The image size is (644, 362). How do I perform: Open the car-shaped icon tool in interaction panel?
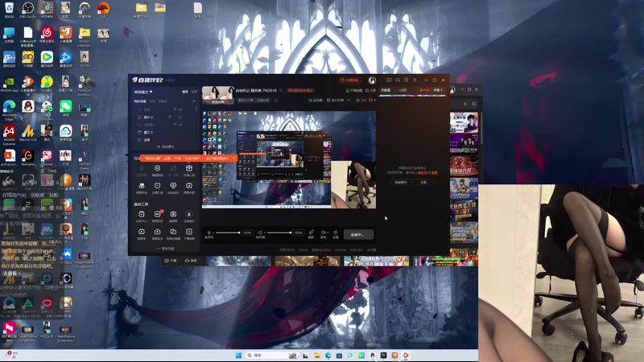[x=142, y=186]
